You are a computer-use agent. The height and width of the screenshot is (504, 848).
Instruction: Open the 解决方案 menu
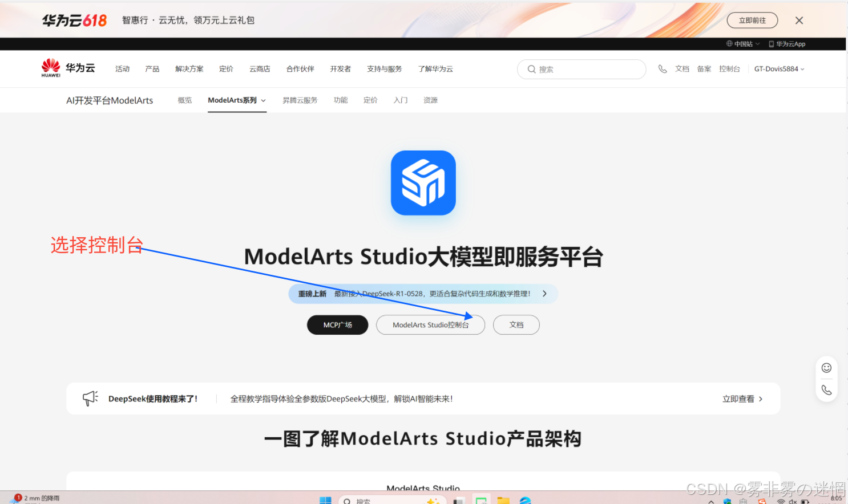[x=189, y=69]
